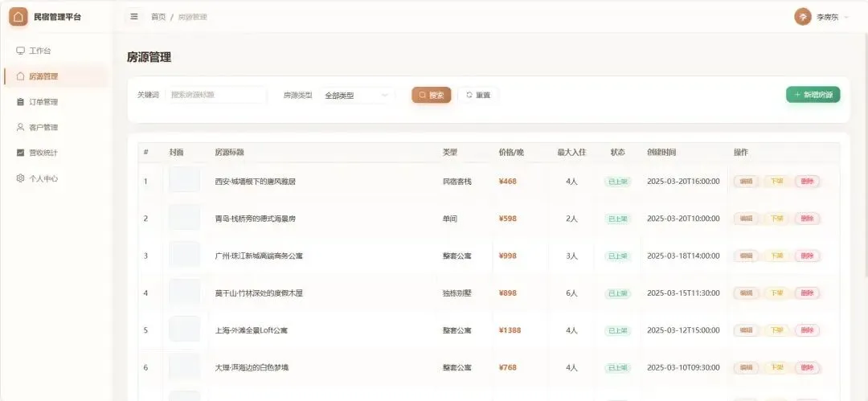Click the cover thumbnail of the 上海 listing
The image size is (868, 401).
tap(184, 329)
